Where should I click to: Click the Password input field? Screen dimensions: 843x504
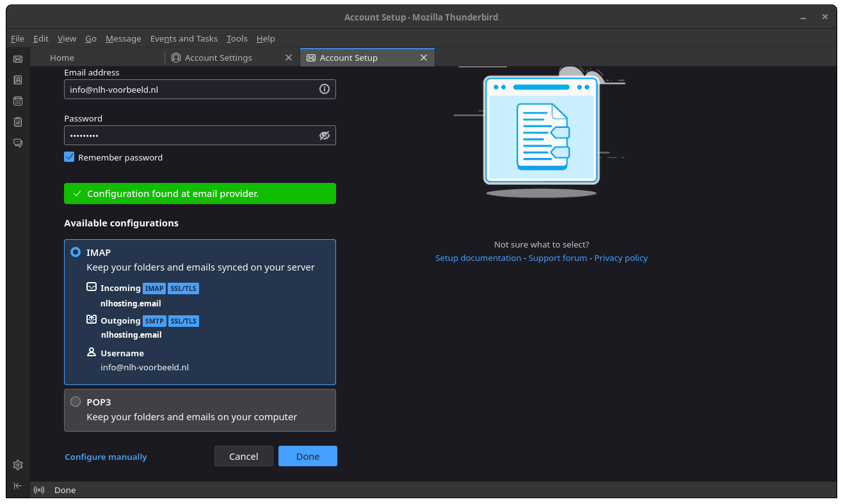click(x=200, y=136)
